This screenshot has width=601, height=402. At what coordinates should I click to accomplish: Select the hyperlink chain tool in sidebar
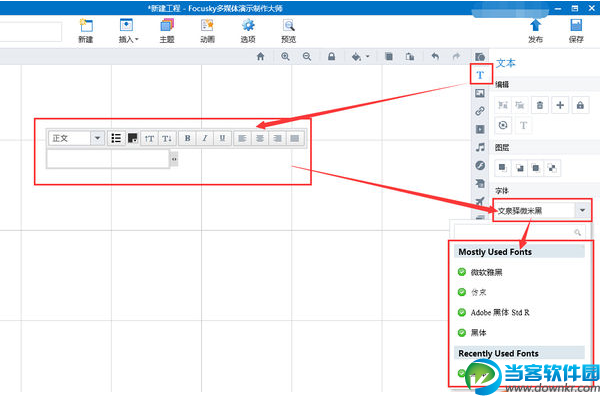(x=480, y=111)
